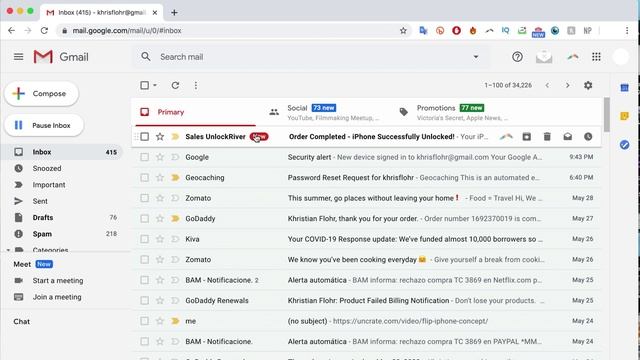Star the Geocaching email

pos(160,178)
